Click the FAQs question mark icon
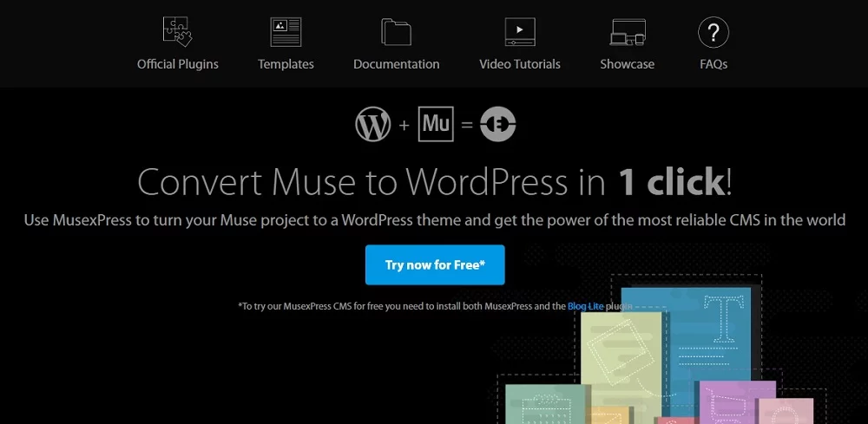This screenshot has width=868, height=424. [713, 32]
